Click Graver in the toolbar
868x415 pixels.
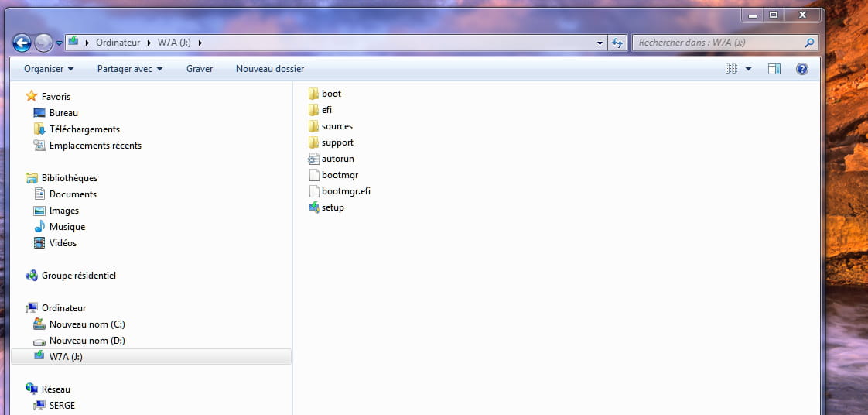click(x=200, y=69)
